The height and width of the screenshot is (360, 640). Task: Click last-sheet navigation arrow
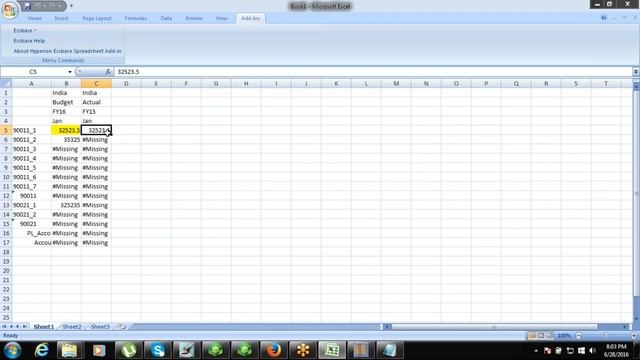25,327
